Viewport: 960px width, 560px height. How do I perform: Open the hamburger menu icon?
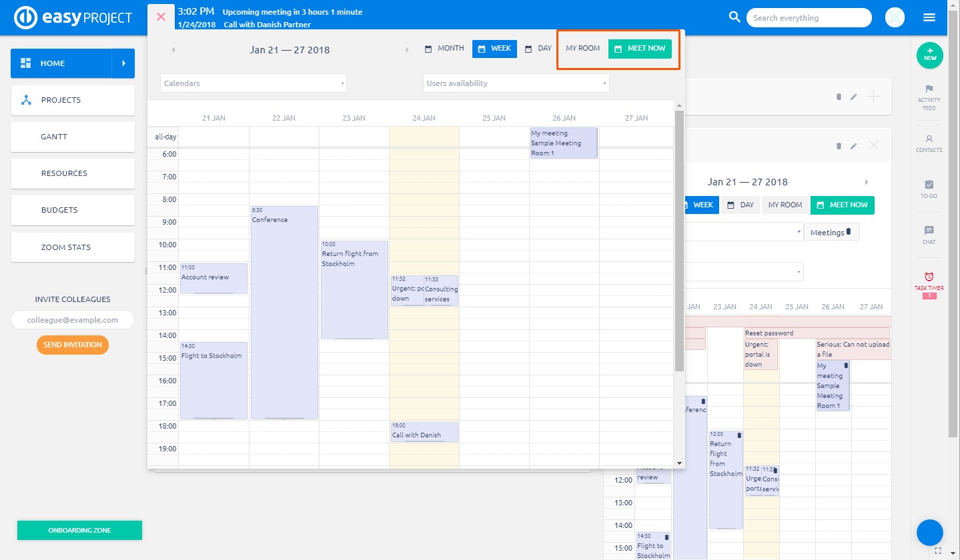point(929,18)
